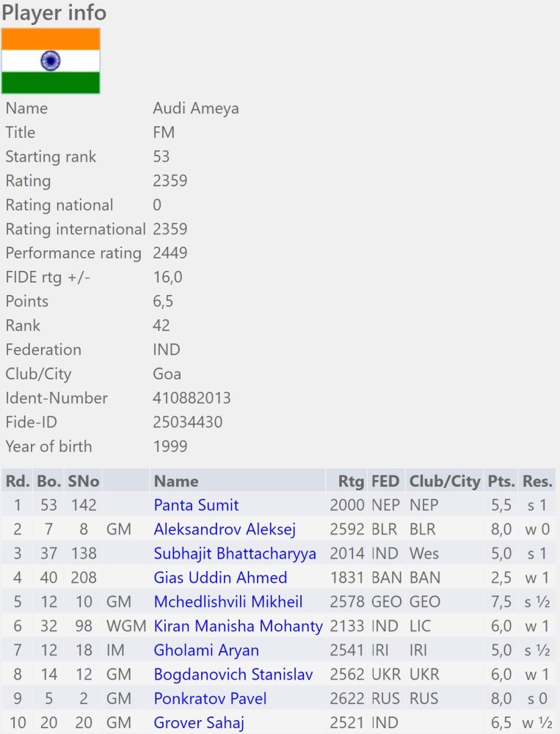Click the Player info heading

tap(54, 12)
